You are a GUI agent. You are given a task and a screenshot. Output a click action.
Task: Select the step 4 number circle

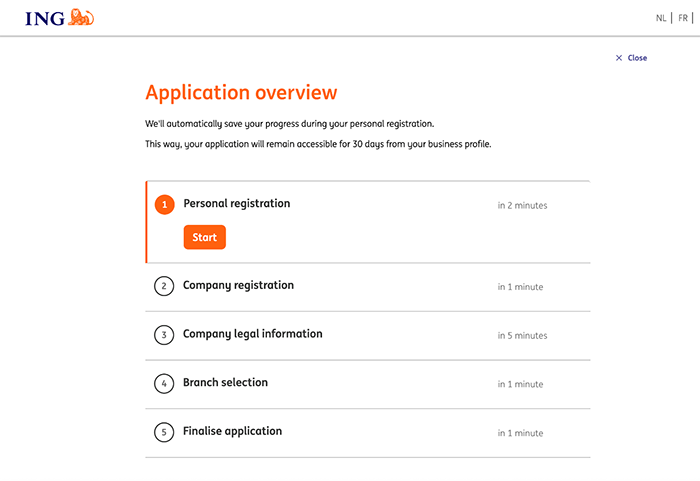click(x=164, y=384)
